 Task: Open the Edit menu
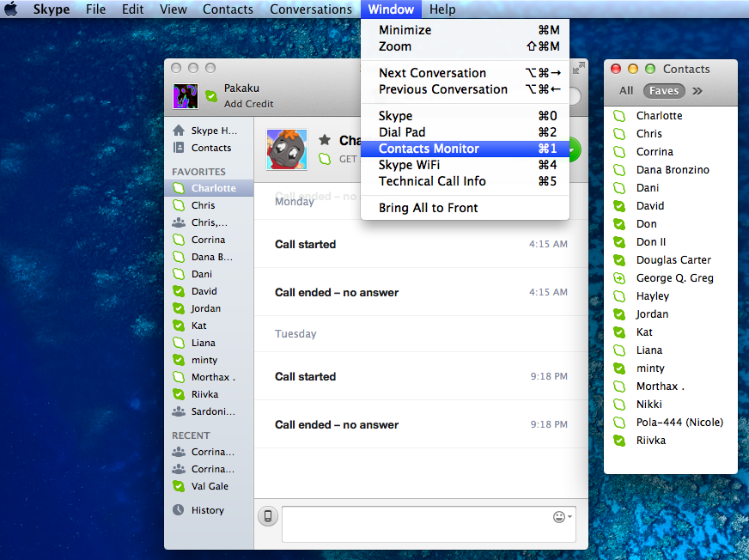(132, 9)
